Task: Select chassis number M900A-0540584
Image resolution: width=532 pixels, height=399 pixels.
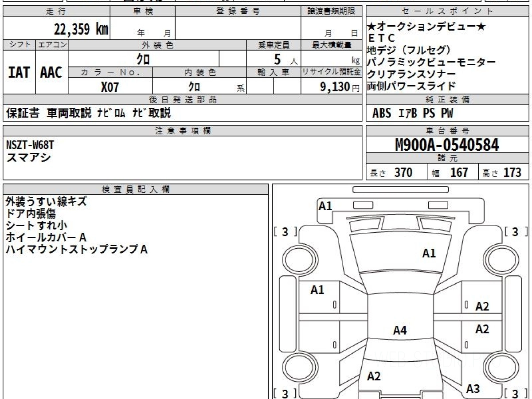Action: click(447, 145)
